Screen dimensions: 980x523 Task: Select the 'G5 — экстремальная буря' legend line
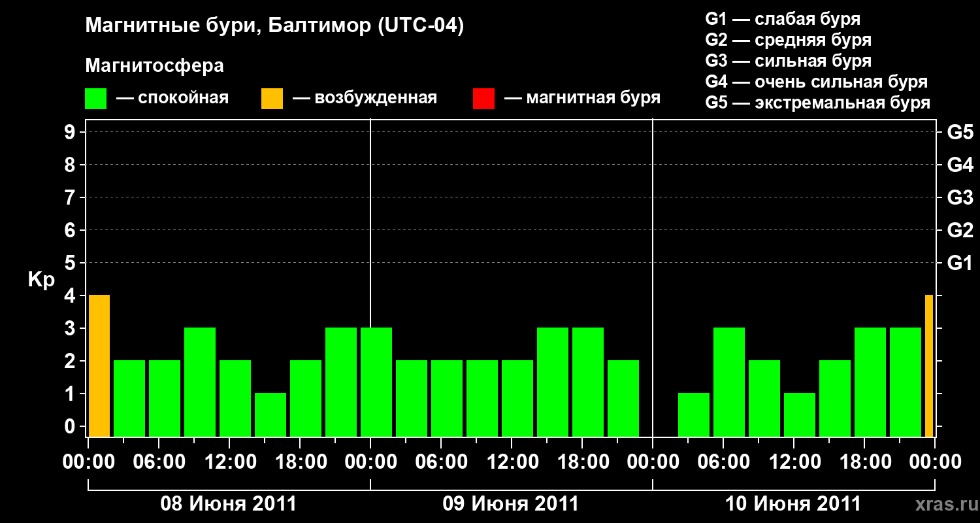(x=817, y=103)
